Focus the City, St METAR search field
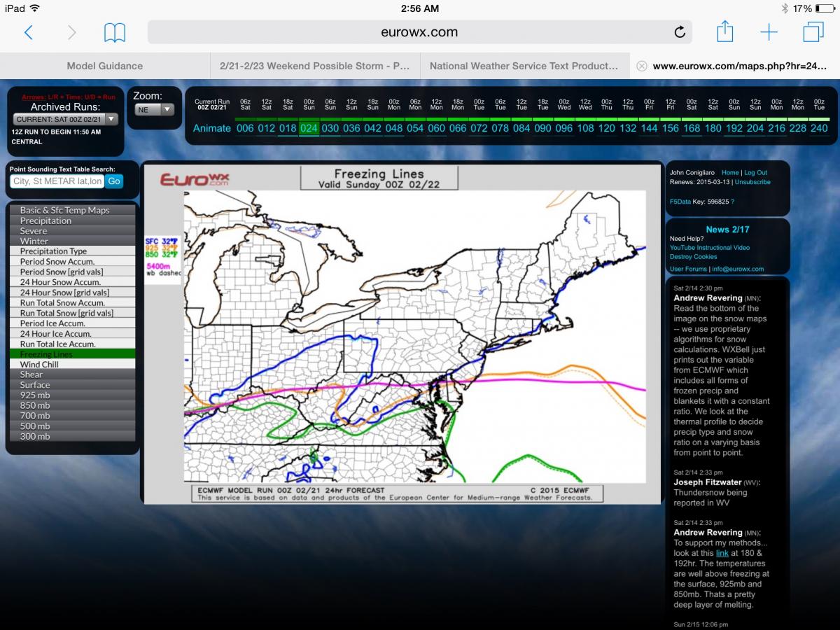The width and height of the screenshot is (840, 630). tap(57, 181)
